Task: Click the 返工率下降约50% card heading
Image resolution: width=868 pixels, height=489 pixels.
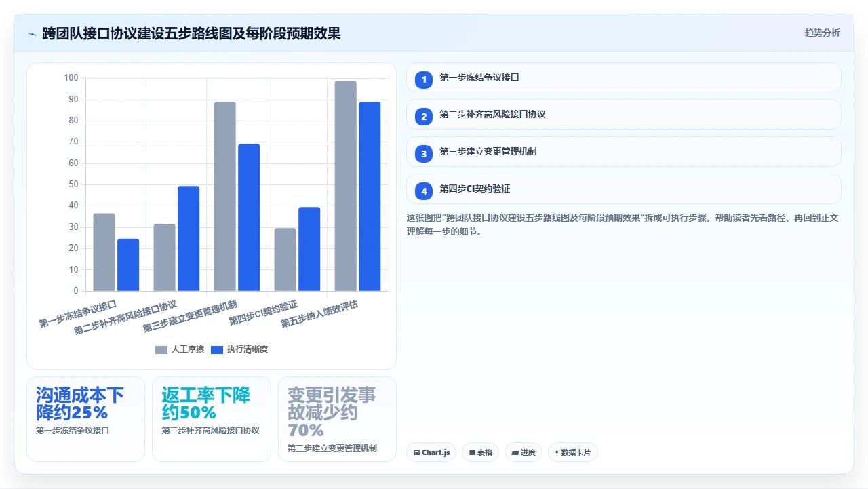Action: [206, 404]
